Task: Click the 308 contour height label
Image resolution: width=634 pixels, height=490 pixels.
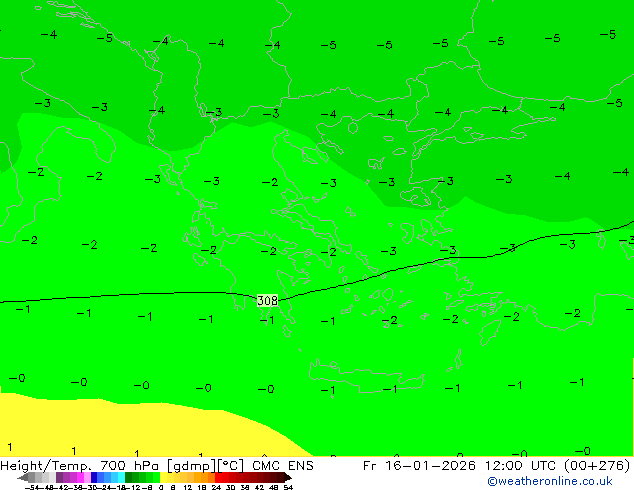Action: (x=267, y=300)
